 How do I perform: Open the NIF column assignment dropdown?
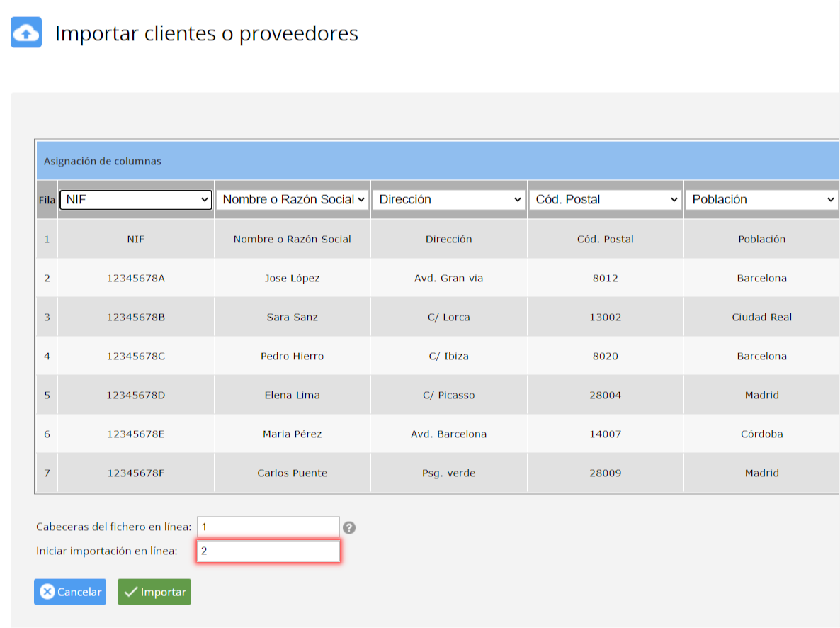point(136,199)
